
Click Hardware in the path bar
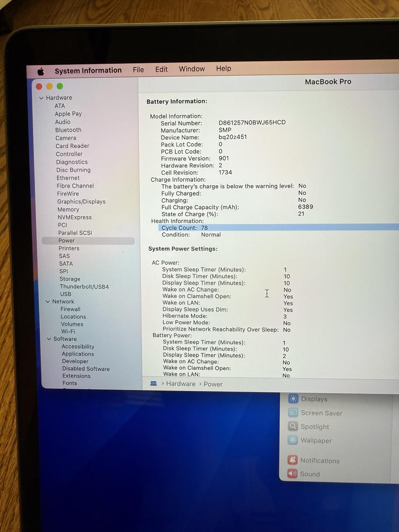tap(181, 384)
